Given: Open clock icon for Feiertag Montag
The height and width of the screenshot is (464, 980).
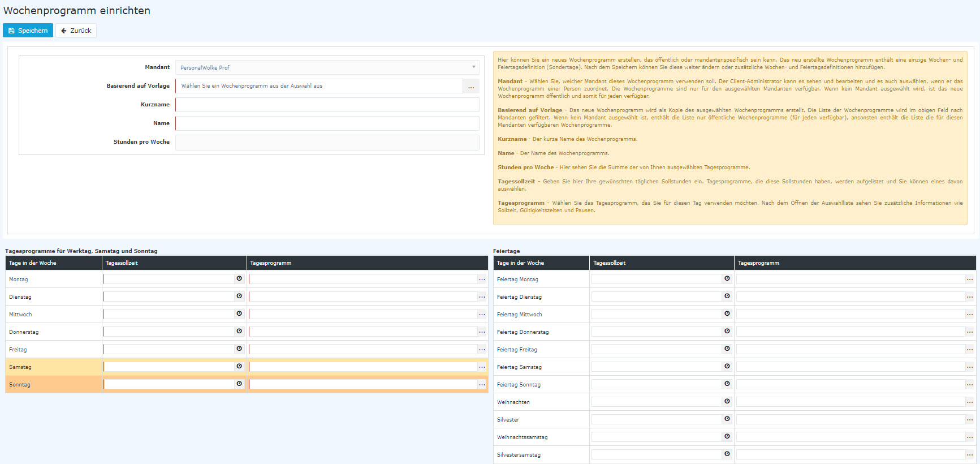Looking at the screenshot, I should [727, 279].
